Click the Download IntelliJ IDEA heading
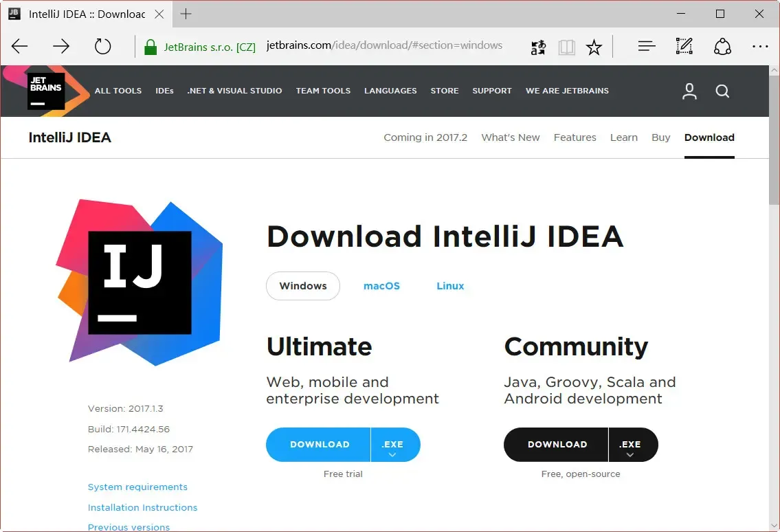 tap(445, 236)
